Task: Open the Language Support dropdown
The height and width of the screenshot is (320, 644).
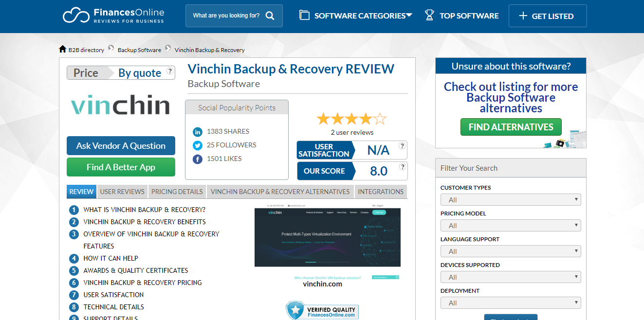Action: 511,251
